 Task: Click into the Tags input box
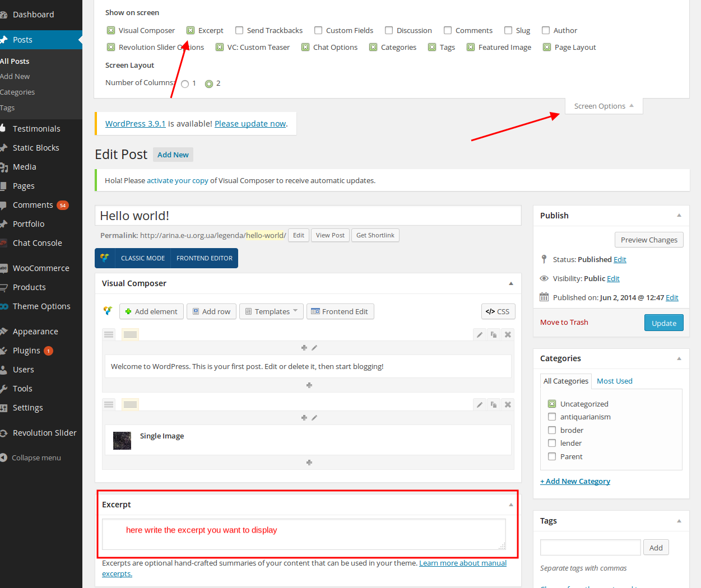(x=590, y=547)
